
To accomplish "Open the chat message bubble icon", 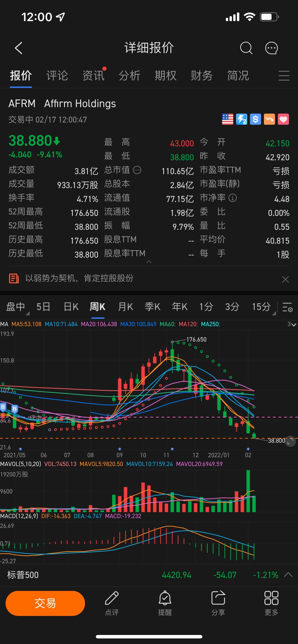I will 272,48.
